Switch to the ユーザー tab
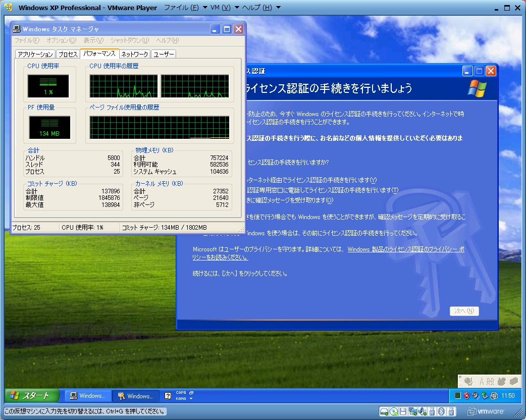The width and height of the screenshot is (526, 420). tap(164, 55)
